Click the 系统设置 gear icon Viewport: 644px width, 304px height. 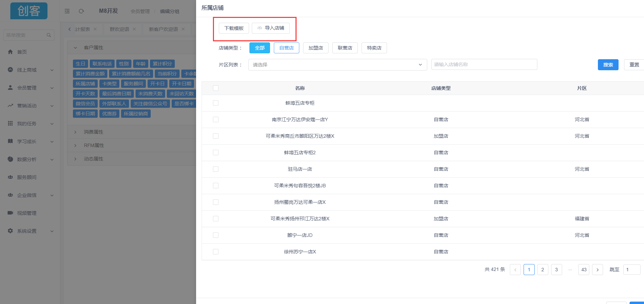tap(10, 231)
